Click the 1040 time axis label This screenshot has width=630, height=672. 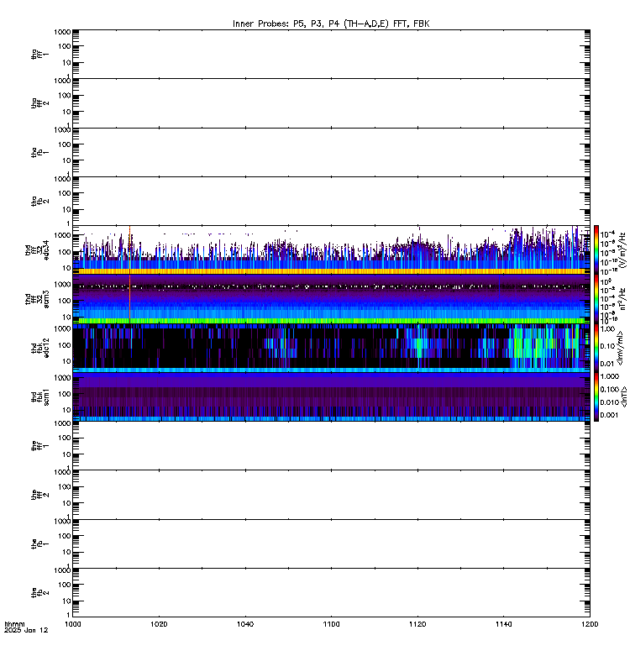245,624
